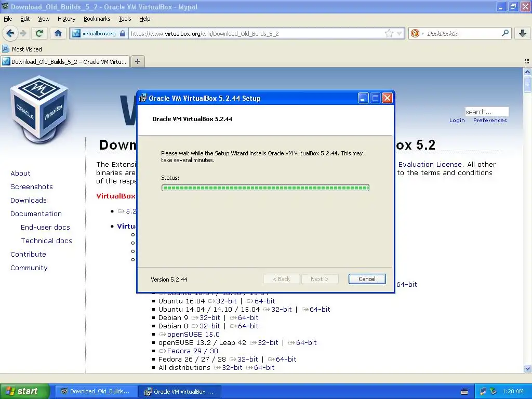The height and width of the screenshot is (399, 532).
Task: Open the Community sidebar link
Action: point(29,268)
